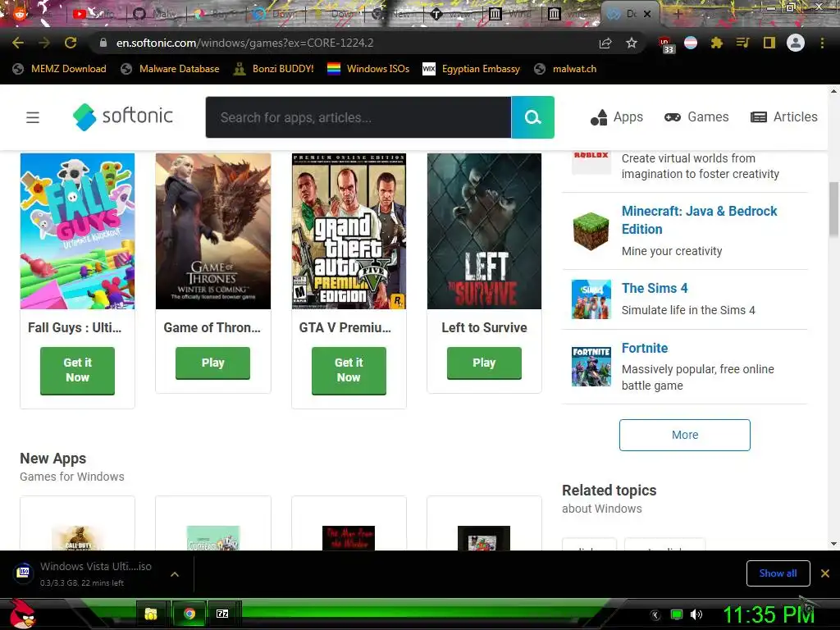Toggle the browser side panel icon
This screenshot has width=840, height=630.
click(x=769, y=43)
